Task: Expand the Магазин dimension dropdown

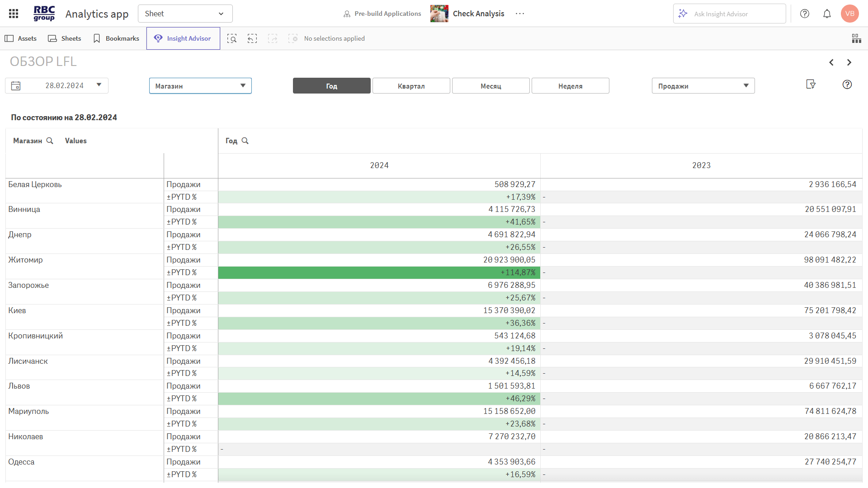Action: (x=200, y=86)
